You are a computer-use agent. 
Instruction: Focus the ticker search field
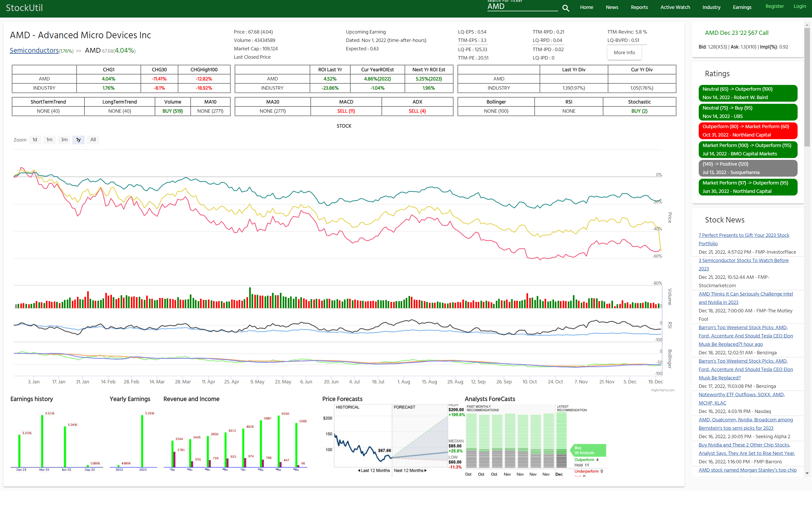[x=522, y=7]
